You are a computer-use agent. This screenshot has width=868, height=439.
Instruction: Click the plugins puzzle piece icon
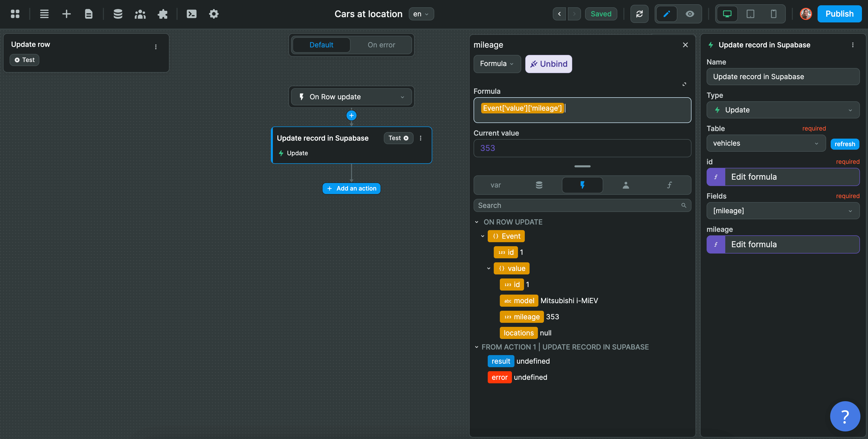pos(162,14)
